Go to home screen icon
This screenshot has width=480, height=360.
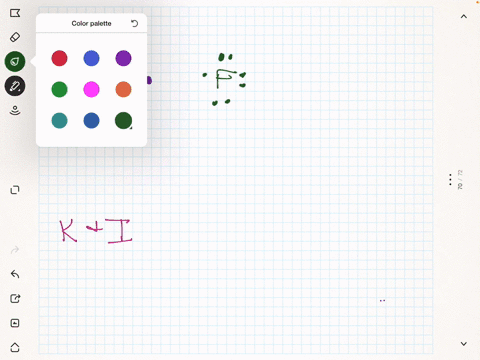click(x=15, y=347)
